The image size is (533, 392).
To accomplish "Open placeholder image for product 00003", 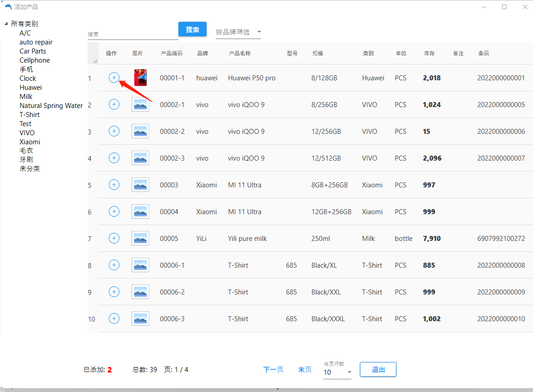I will [x=140, y=185].
